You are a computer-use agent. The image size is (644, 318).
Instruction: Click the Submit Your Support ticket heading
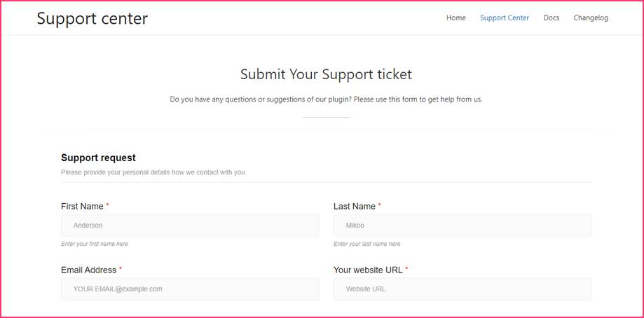click(326, 74)
